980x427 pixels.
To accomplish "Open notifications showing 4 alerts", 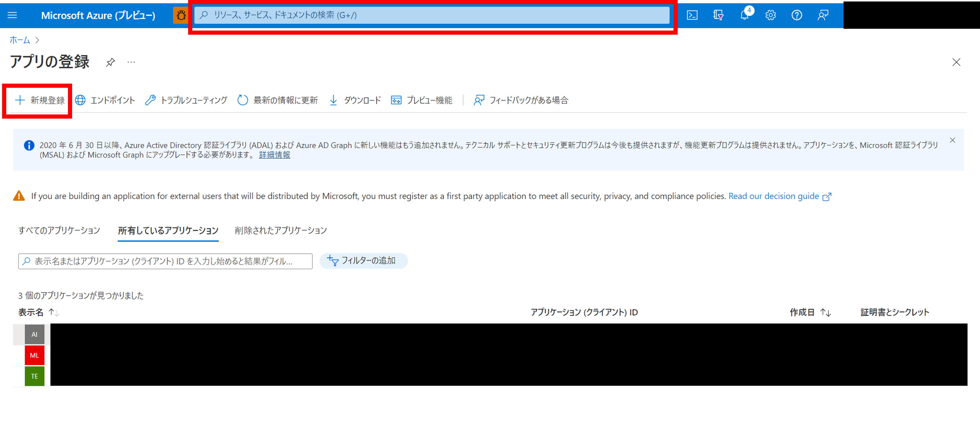I will point(744,15).
